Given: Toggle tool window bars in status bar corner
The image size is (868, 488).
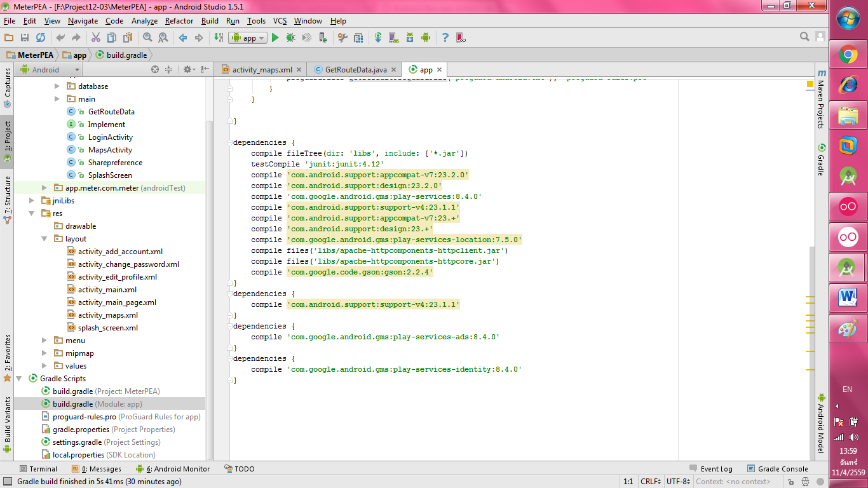Looking at the screenshot, I should click(x=7, y=482).
